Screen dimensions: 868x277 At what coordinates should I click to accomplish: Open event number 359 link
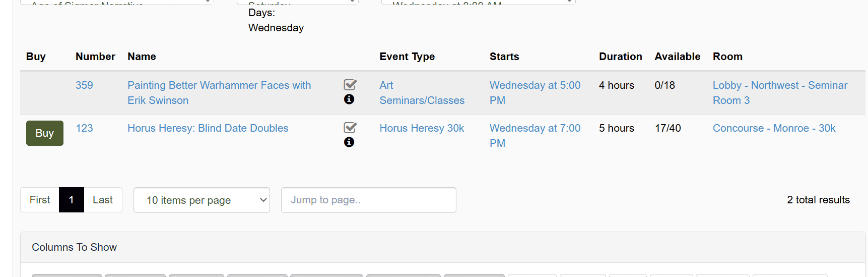84,85
